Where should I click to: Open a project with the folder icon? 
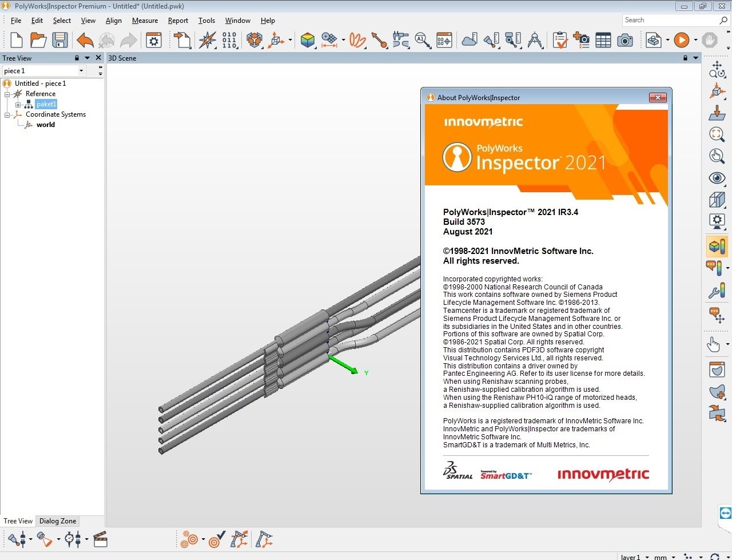[x=38, y=40]
